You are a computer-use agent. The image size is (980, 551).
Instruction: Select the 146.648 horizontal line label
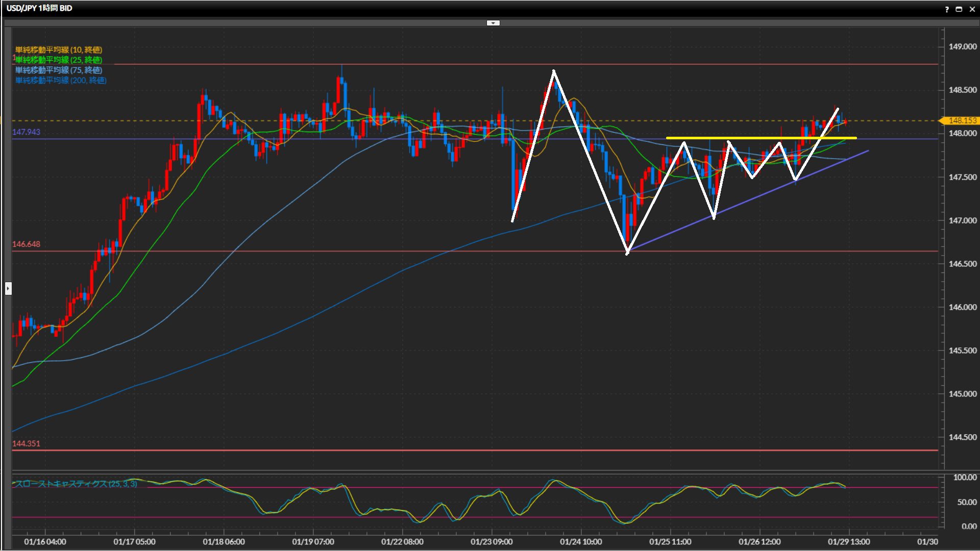[x=26, y=244]
